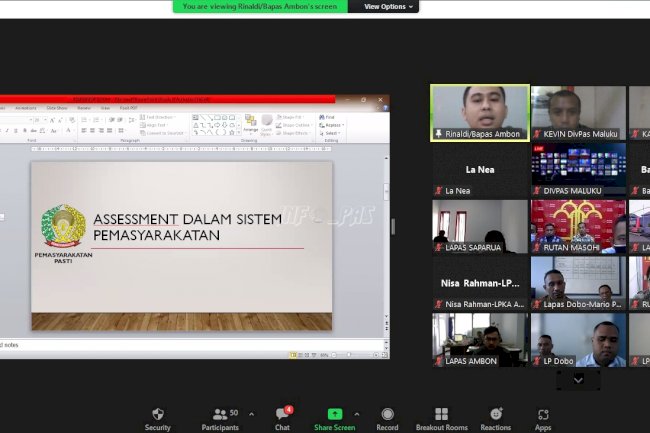Image resolution: width=650 pixels, height=433 pixels.
Task: Select the LAPAS AMBON video tile
Action: (480, 340)
